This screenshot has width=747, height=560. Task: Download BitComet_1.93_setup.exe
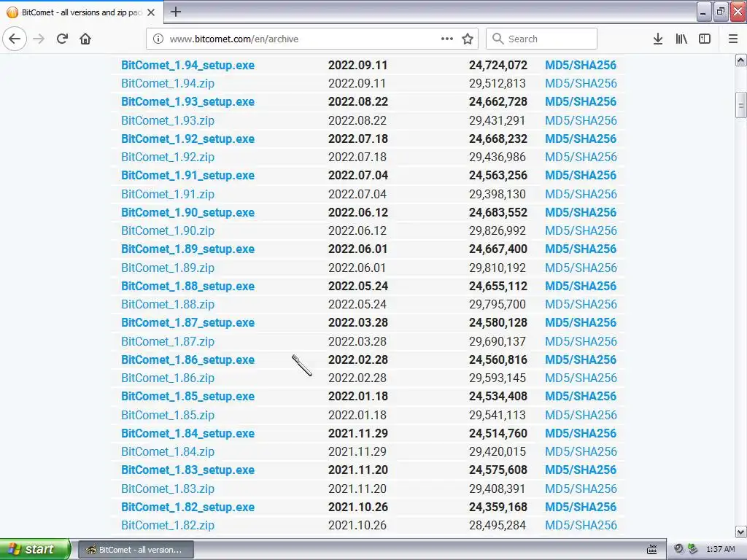(187, 102)
